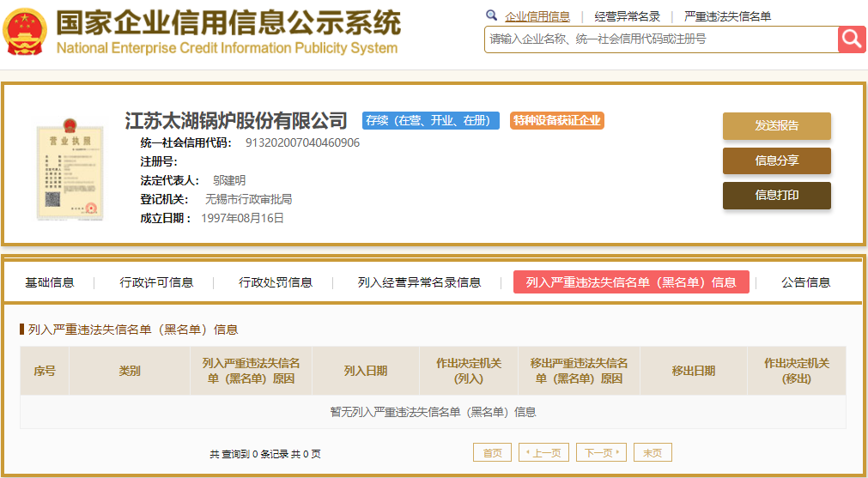Viewport: 868px width, 478px height.
Task: Click the 移出严重违法失信名单（黑名单）原因 column header
Action: [579, 371]
